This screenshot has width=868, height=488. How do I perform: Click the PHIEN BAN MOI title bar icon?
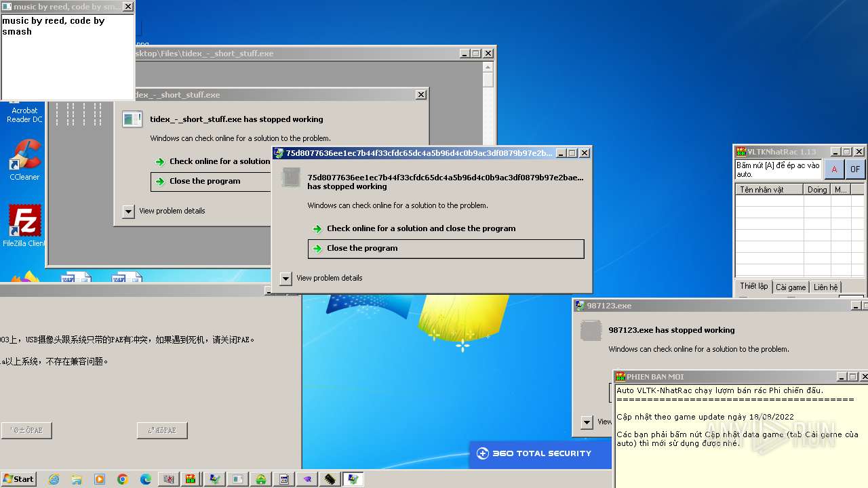[x=620, y=377]
